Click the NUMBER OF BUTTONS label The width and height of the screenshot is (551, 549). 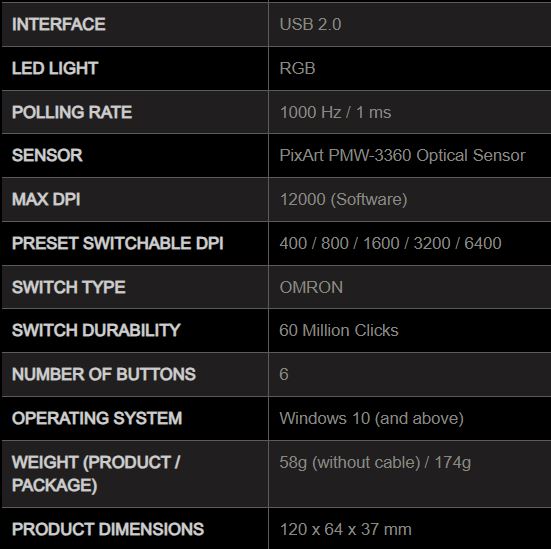[x=104, y=374]
